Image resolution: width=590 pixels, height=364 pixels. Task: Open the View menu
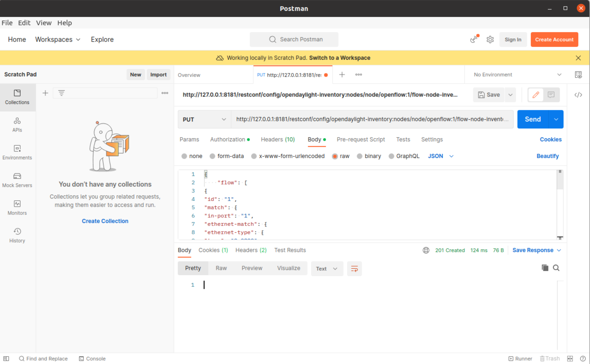pyautogui.click(x=44, y=23)
